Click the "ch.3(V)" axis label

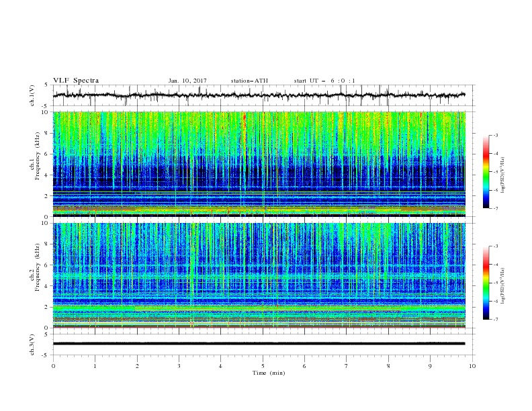pos(32,345)
